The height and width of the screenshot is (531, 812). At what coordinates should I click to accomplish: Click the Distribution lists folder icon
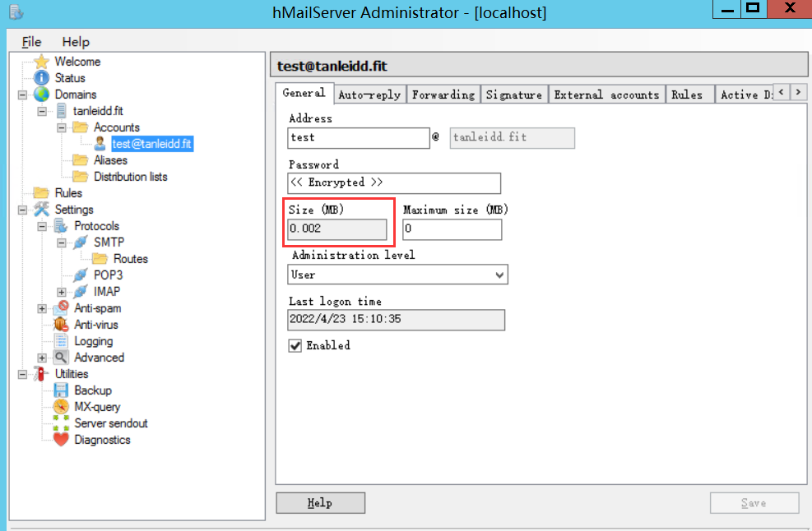coord(81,177)
